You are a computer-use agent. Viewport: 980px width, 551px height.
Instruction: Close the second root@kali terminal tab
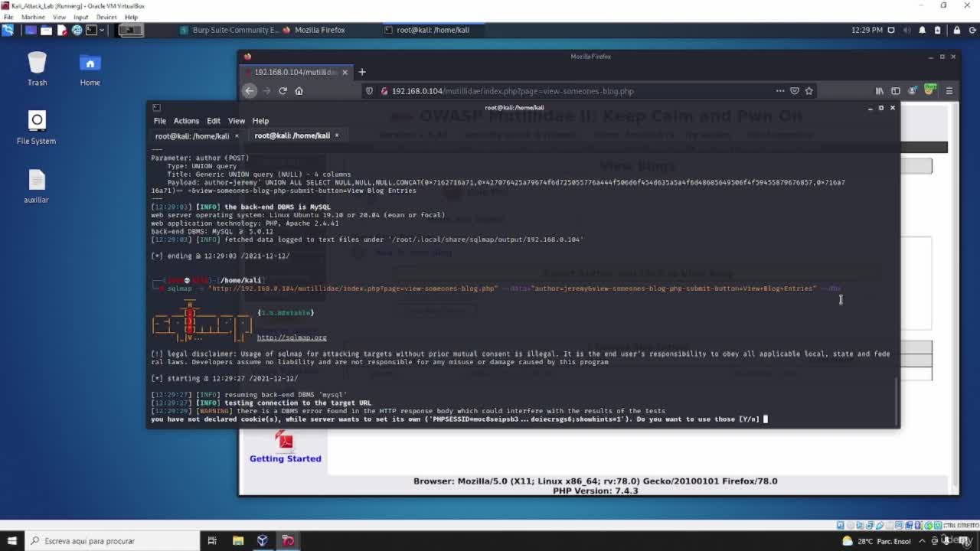336,135
